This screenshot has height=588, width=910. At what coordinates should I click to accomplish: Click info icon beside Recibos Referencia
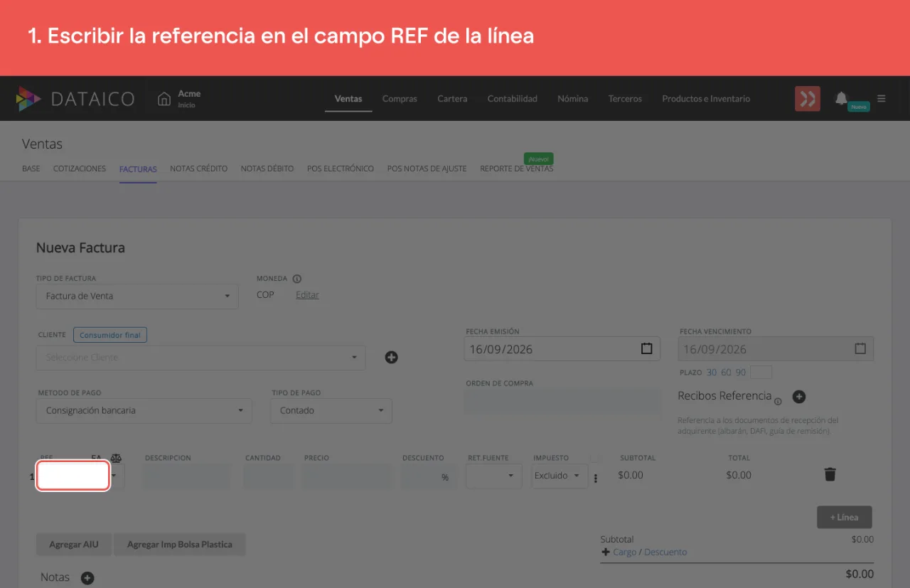[x=778, y=402]
